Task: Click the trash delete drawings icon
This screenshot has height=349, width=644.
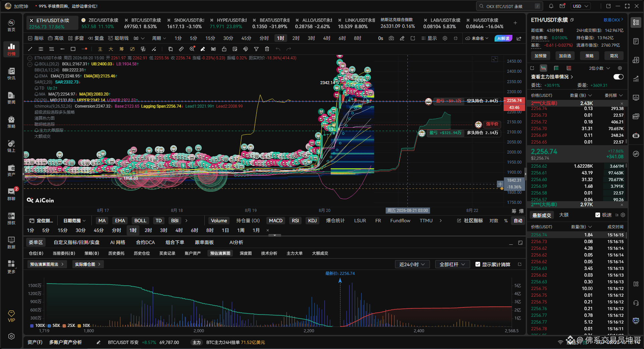Action: pos(267,49)
